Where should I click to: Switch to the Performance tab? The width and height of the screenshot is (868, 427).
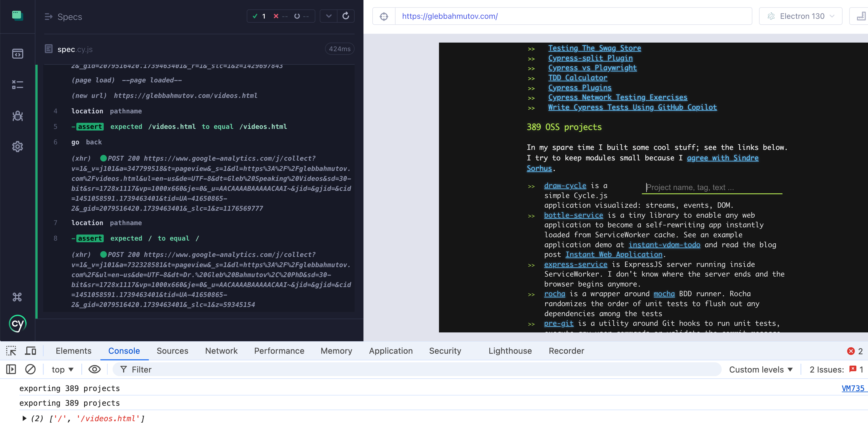click(x=279, y=351)
